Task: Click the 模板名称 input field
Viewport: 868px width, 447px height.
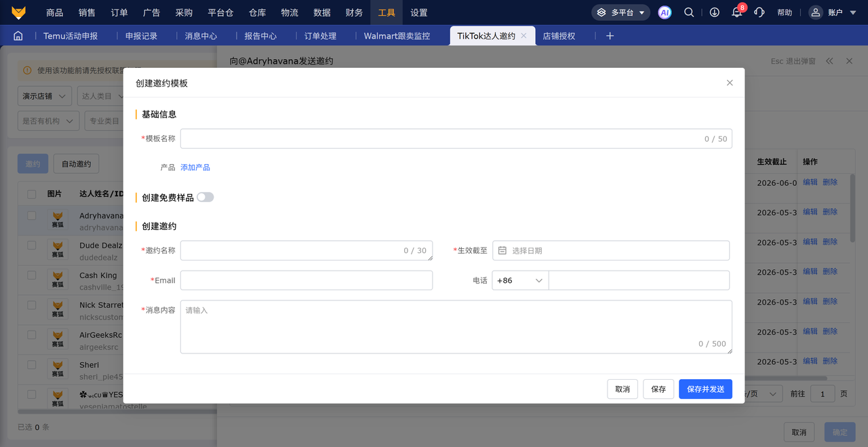Action: point(456,138)
